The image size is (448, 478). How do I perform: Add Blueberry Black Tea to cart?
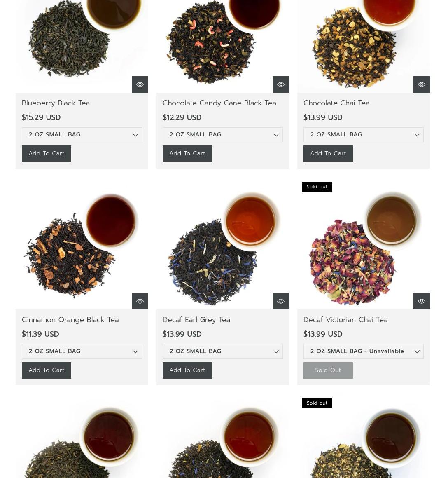point(47,154)
